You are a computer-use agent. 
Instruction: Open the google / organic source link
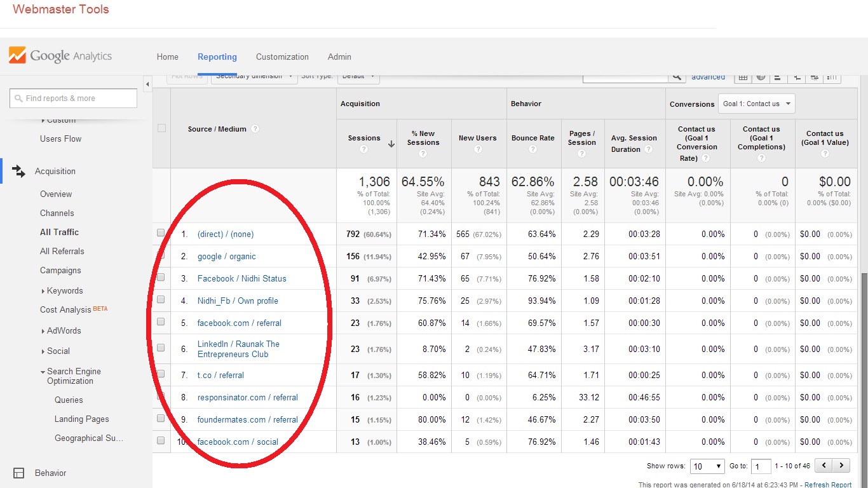(x=227, y=256)
